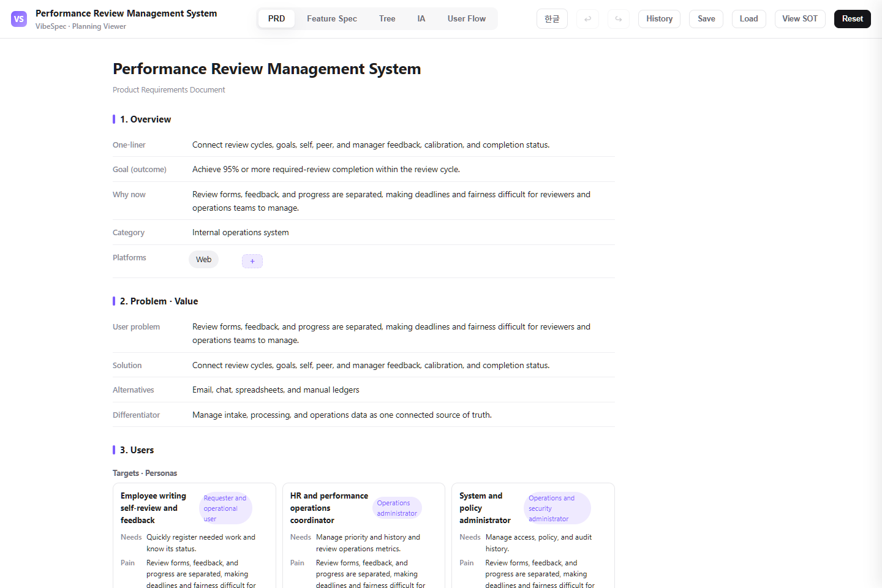This screenshot has width=882, height=588.
Task: Click the 'Alternatives' row label
Action: tap(133, 390)
